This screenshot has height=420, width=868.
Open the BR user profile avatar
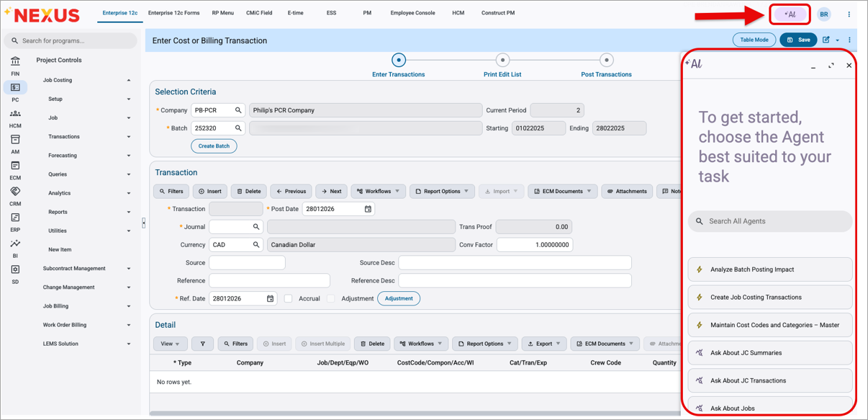(824, 14)
